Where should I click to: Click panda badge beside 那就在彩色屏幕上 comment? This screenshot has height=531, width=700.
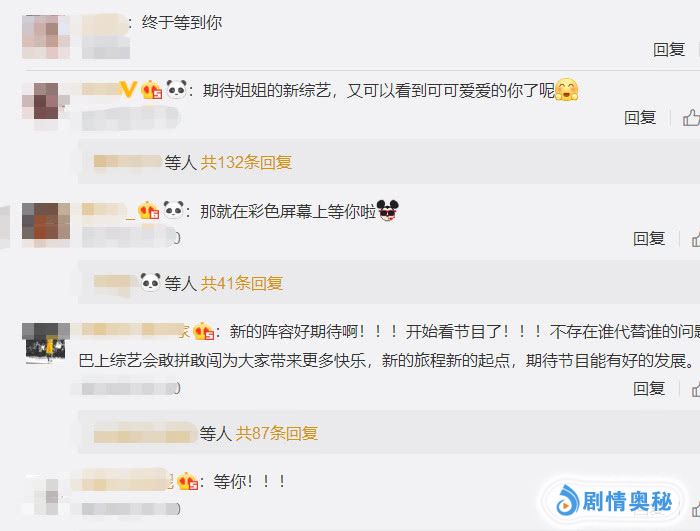(174, 209)
